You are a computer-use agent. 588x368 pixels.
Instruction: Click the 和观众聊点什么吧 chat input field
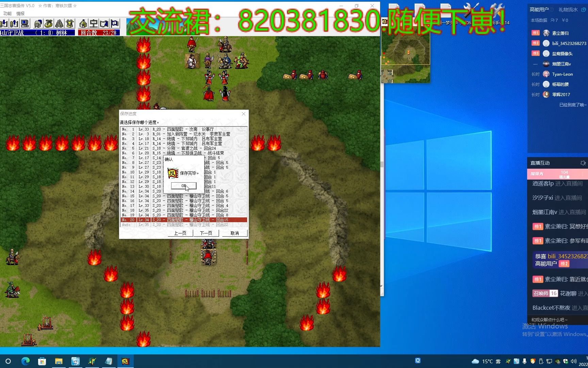point(557,320)
